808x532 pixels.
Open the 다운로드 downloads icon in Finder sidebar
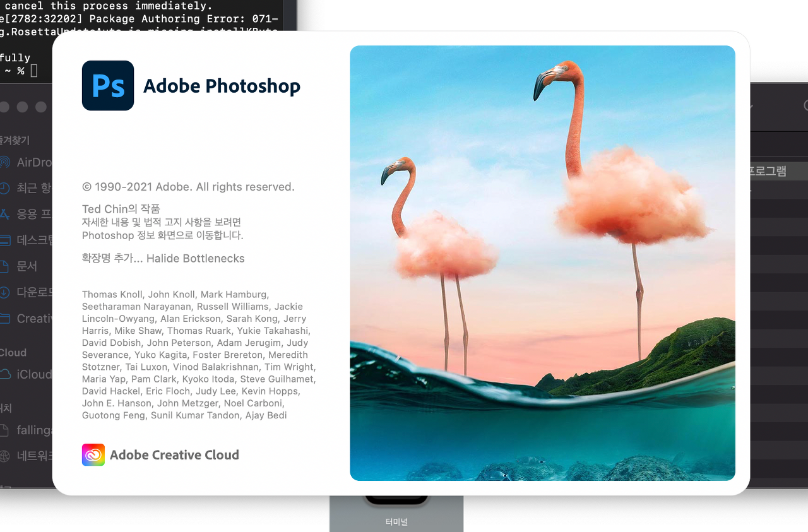click(x=5, y=292)
